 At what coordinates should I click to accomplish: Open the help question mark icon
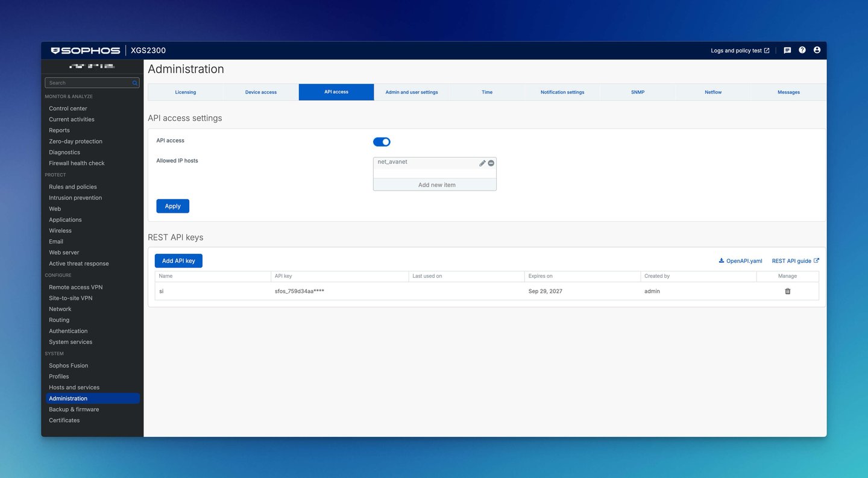click(802, 50)
